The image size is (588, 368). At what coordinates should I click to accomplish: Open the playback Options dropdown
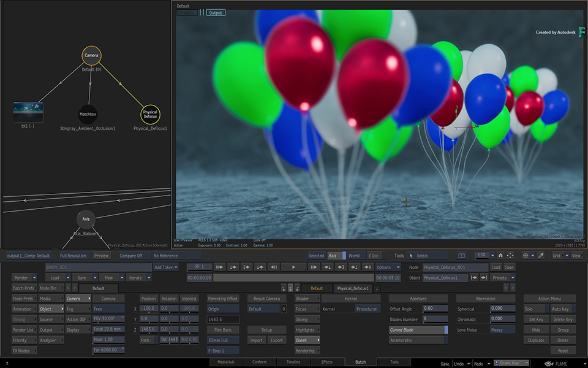(x=388, y=267)
